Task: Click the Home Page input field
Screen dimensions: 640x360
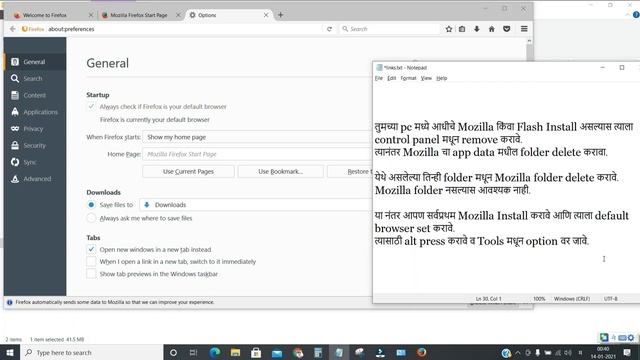Action: tap(258, 154)
